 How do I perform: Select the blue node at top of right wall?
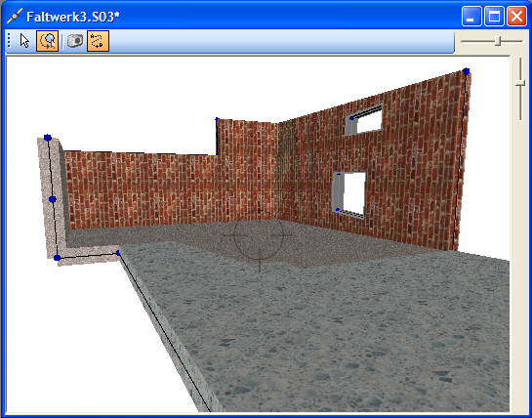tap(467, 71)
